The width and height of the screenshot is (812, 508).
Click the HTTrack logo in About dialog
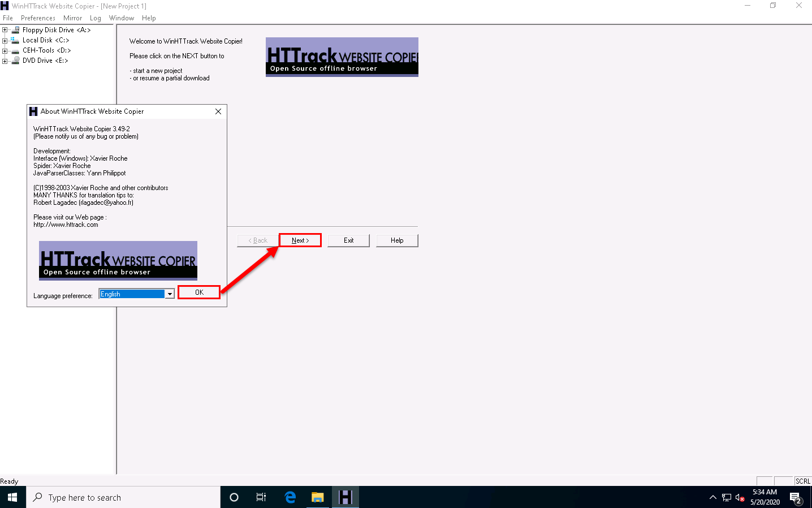pos(118,261)
